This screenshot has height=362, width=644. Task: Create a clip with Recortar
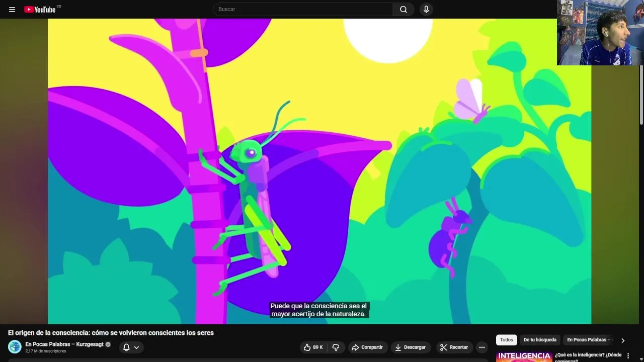point(454,347)
